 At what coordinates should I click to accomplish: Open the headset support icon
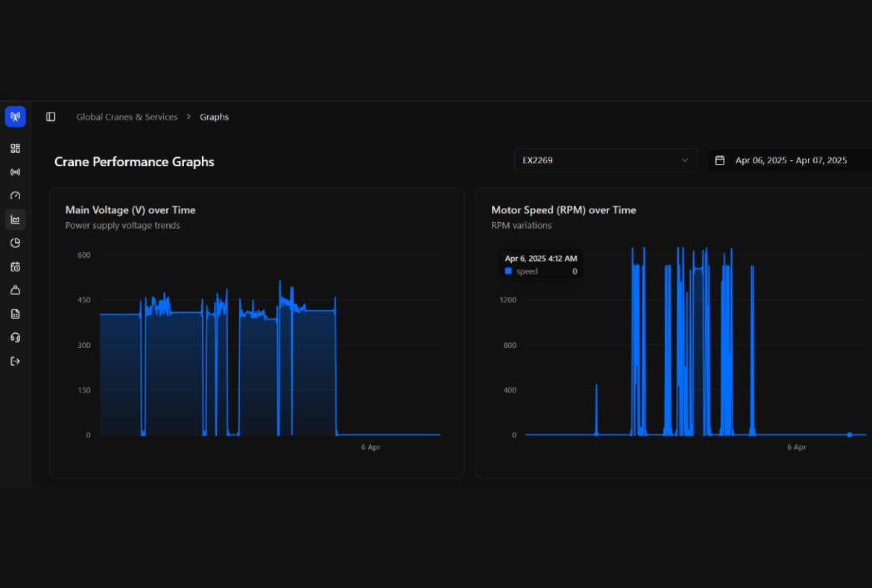(15, 338)
